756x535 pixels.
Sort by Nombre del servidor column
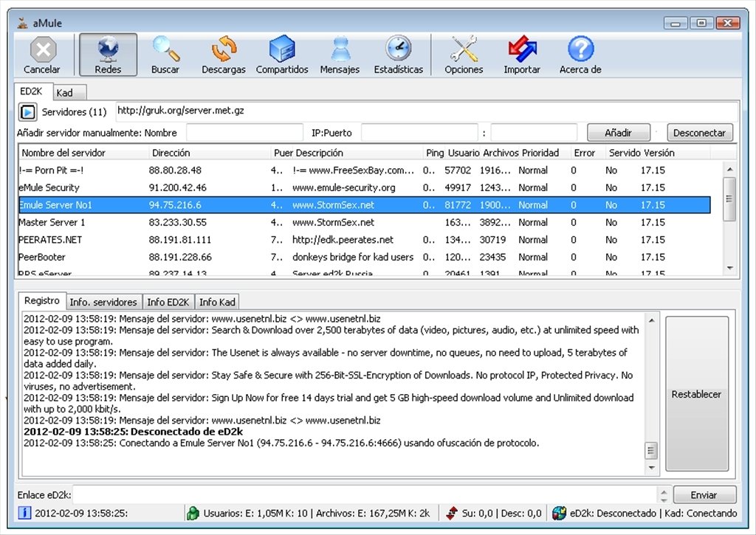point(84,153)
